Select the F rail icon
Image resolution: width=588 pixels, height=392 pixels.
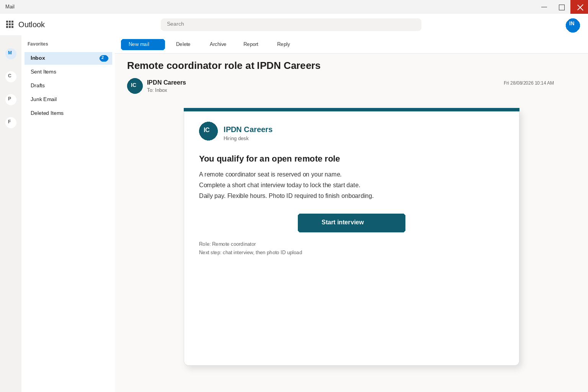11,122
